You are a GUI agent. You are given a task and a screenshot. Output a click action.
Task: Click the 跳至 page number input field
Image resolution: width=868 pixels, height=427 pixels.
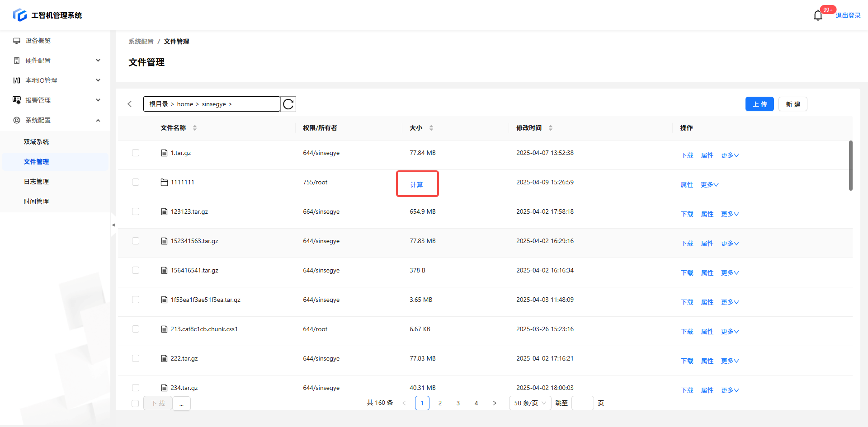point(582,403)
